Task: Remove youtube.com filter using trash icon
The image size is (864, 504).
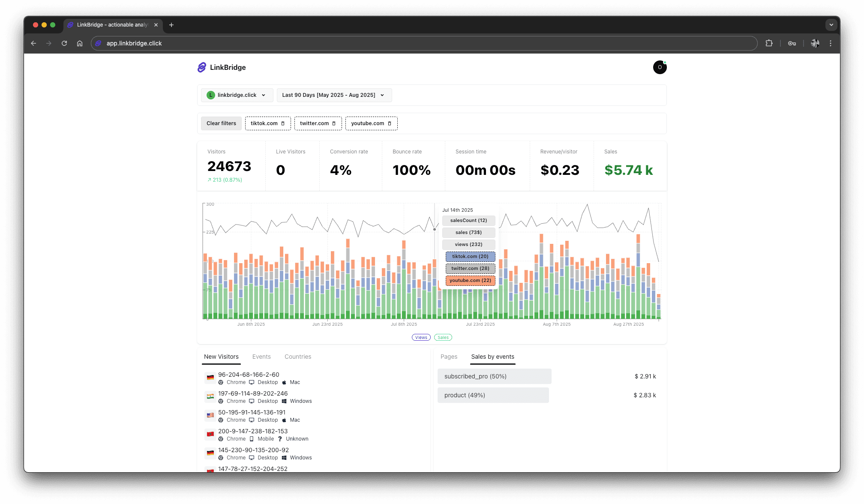Action: point(390,123)
